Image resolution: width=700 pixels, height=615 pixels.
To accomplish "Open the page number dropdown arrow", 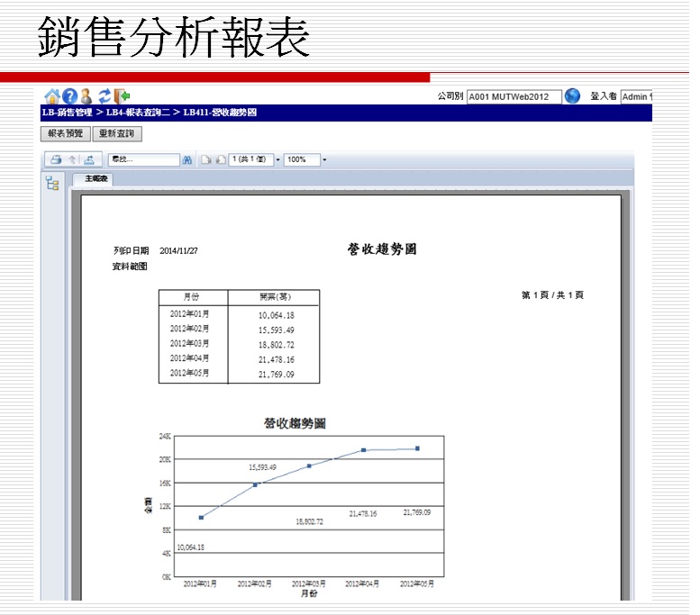I will [277, 159].
